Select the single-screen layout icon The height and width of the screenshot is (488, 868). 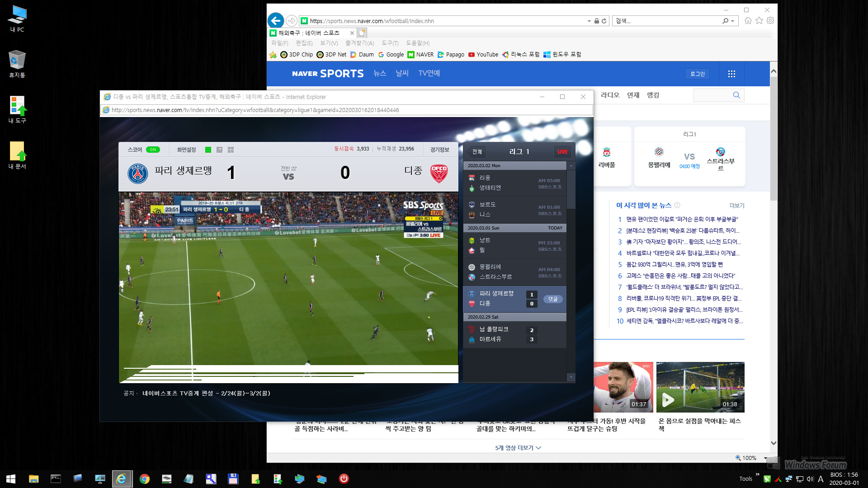tap(208, 150)
